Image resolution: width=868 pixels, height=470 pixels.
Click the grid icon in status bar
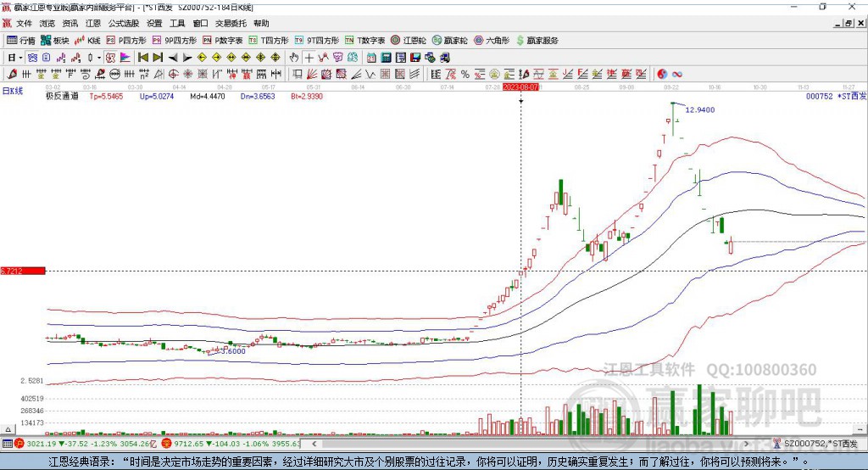tap(7, 444)
